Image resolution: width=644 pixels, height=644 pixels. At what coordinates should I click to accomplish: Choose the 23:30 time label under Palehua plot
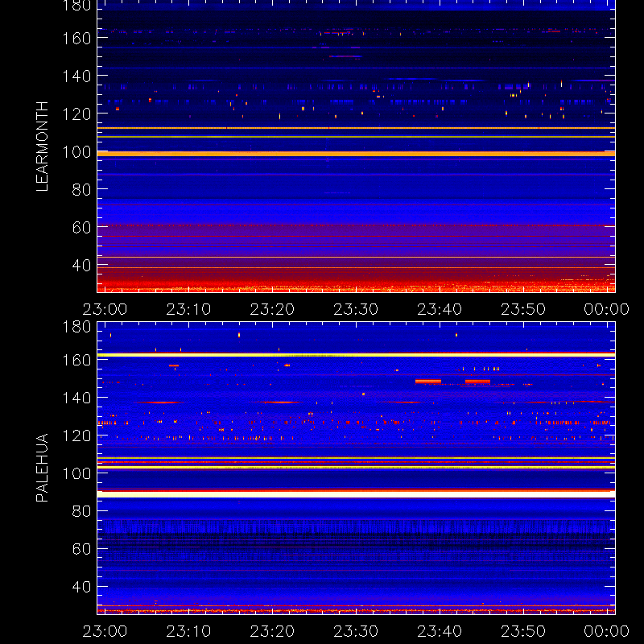356,631
